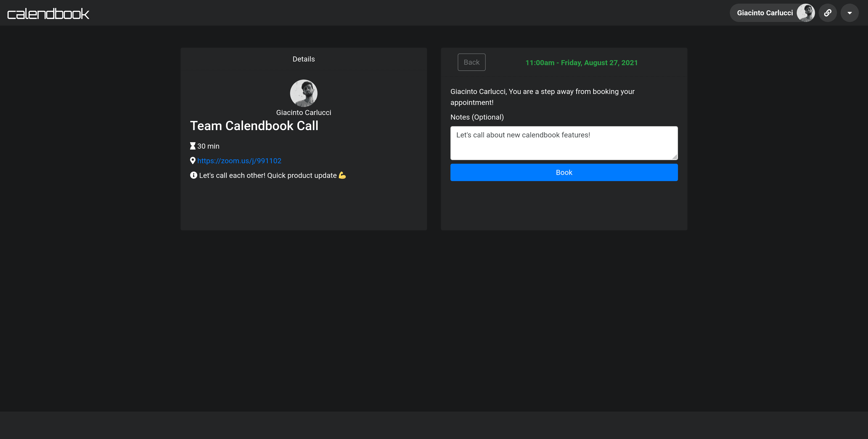Click the Details panel header
The height and width of the screenshot is (439, 868).
tap(304, 59)
